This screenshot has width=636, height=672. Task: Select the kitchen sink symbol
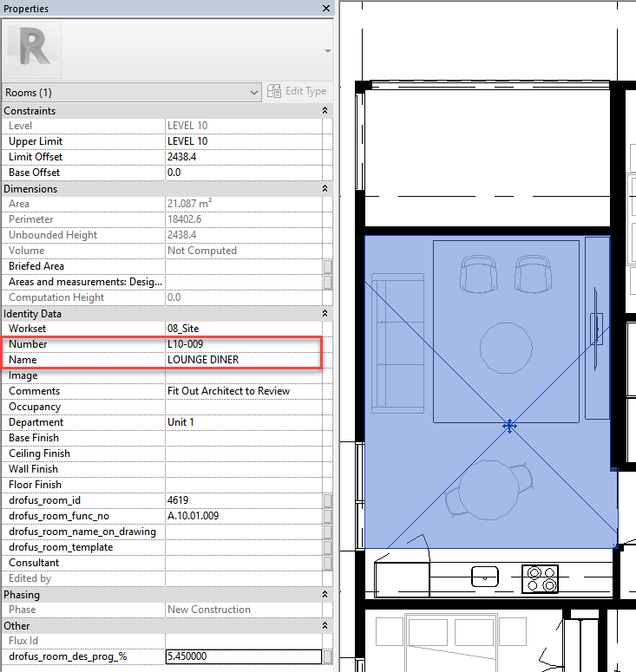coord(483,577)
